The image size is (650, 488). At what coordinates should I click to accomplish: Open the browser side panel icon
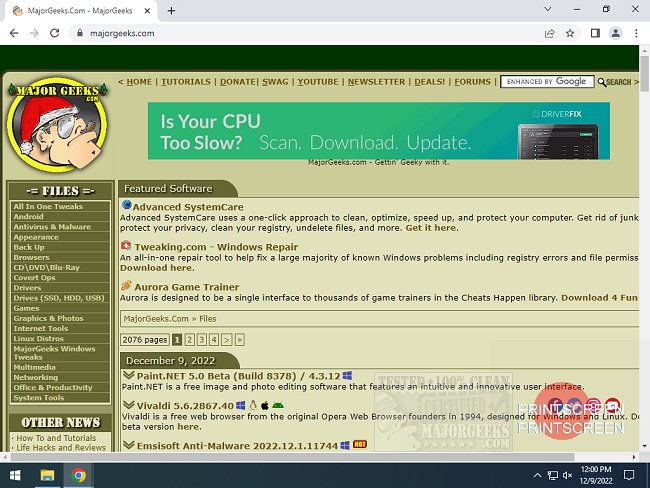[595, 33]
